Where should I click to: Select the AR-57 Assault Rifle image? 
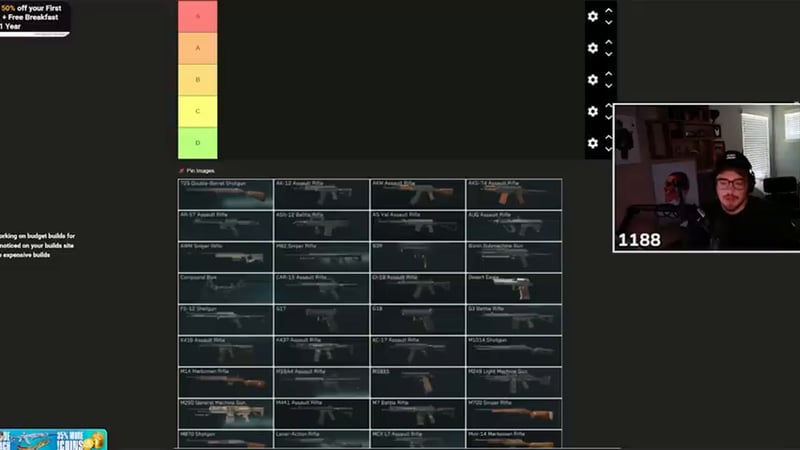click(x=226, y=226)
